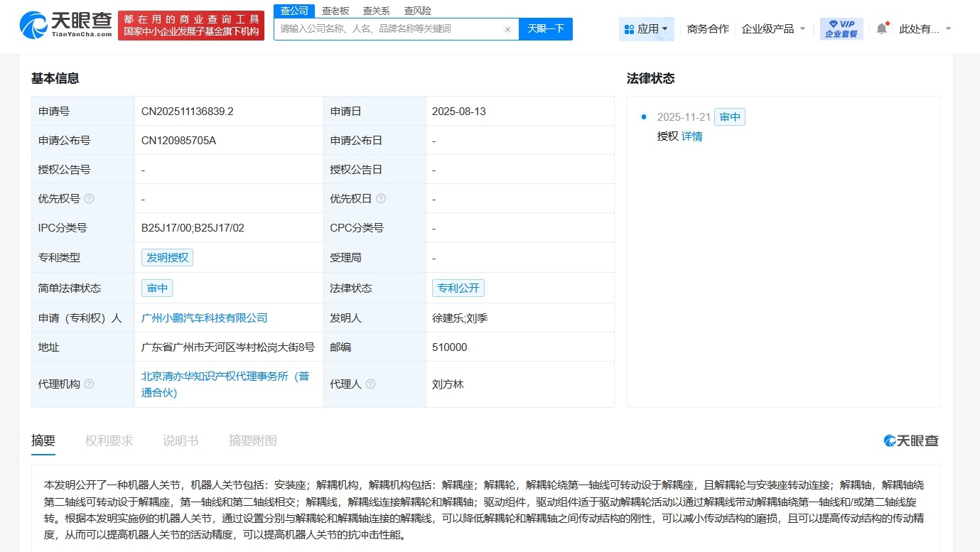The width and height of the screenshot is (980, 552).
Task: Click the 天眼查 watermark logo above the abstract
Action: 910,440
